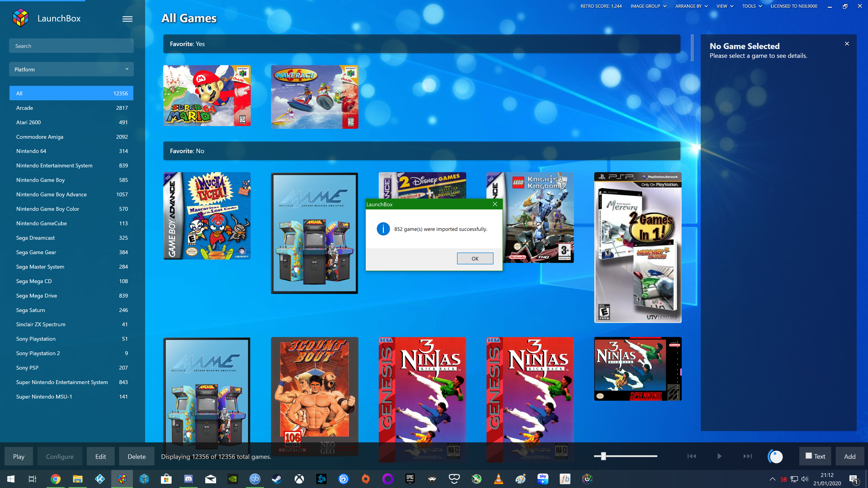
Task: Click the previous track music control
Action: pos(691,456)
